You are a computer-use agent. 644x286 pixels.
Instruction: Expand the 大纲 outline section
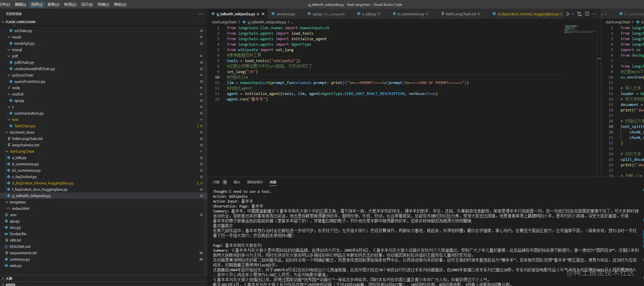(9, 278)
